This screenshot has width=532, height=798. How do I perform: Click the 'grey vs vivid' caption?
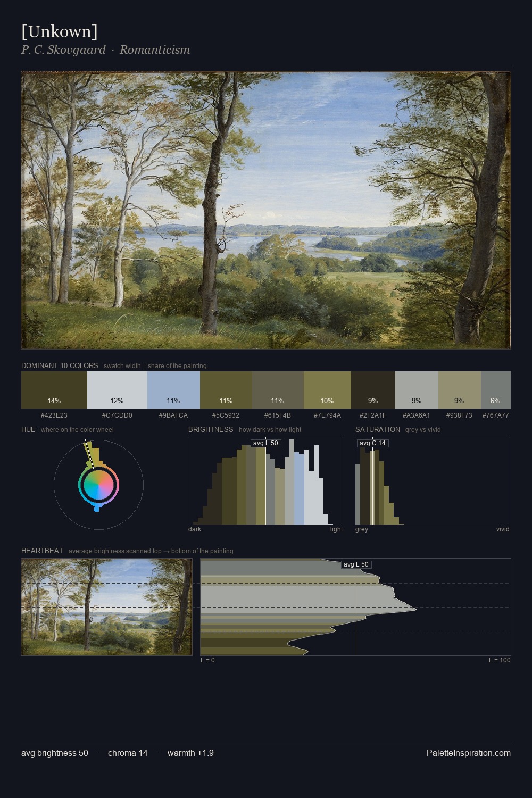tap(423, 430)
